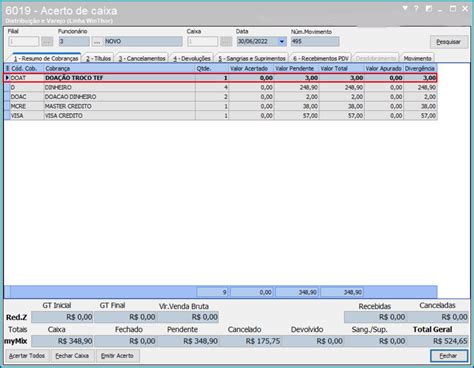Click the Pesquisar button

[x=448, y=42]
